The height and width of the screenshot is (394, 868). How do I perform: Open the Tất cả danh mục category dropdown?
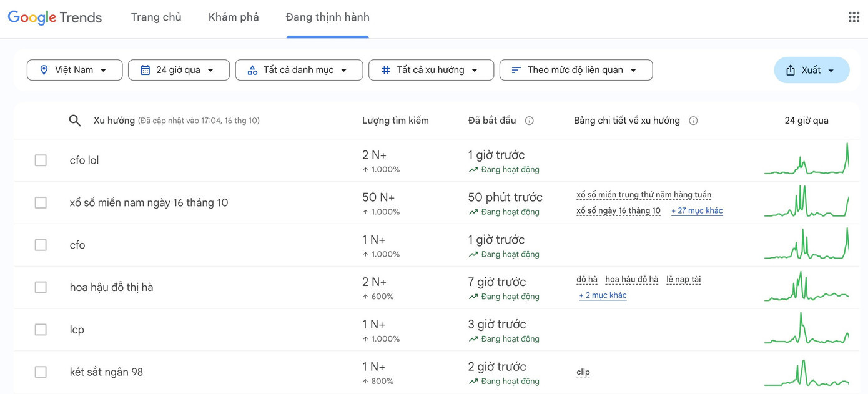pos(298,70)
